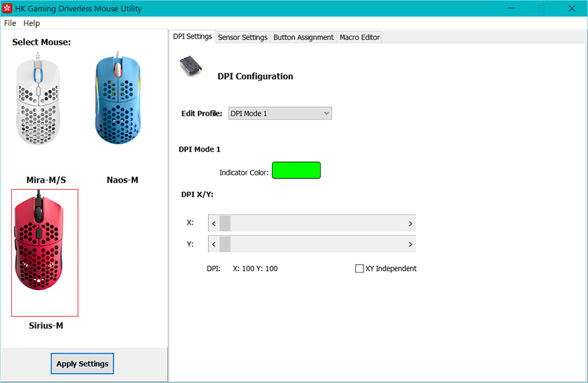
Task: Click the Y DPI slider thumb
Action: (225, 245)
